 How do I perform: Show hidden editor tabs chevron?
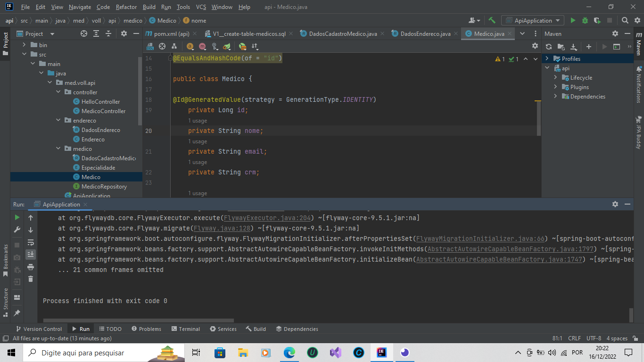click(x=522, y=33)
